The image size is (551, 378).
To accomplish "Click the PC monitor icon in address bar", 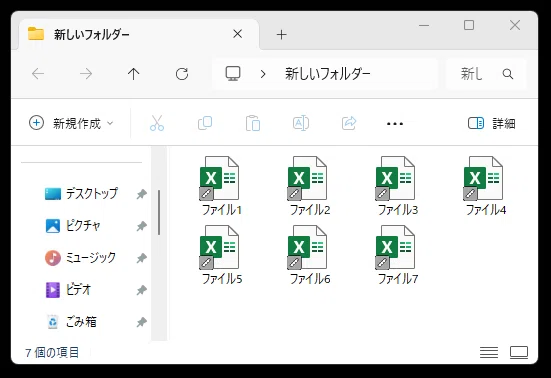I will point(233,74).
